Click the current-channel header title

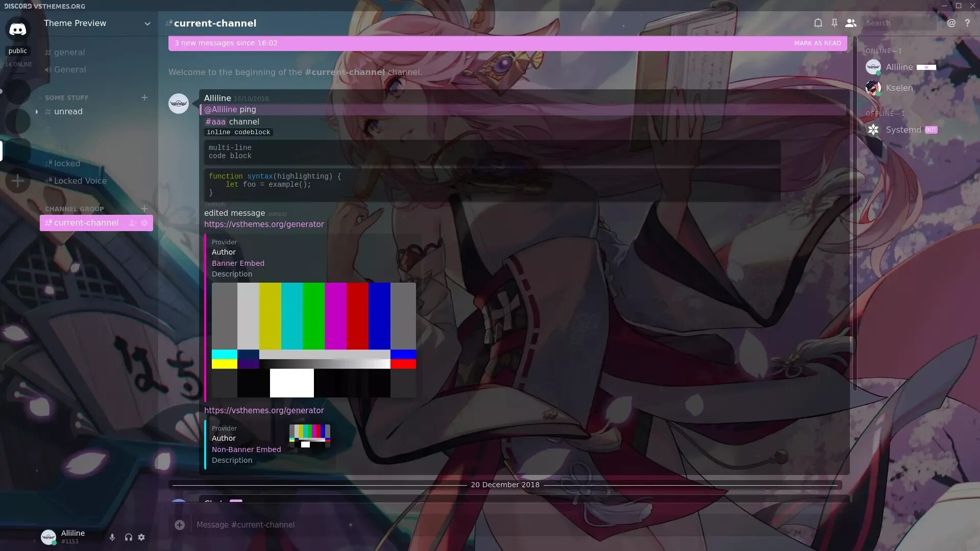pos(215,23)
